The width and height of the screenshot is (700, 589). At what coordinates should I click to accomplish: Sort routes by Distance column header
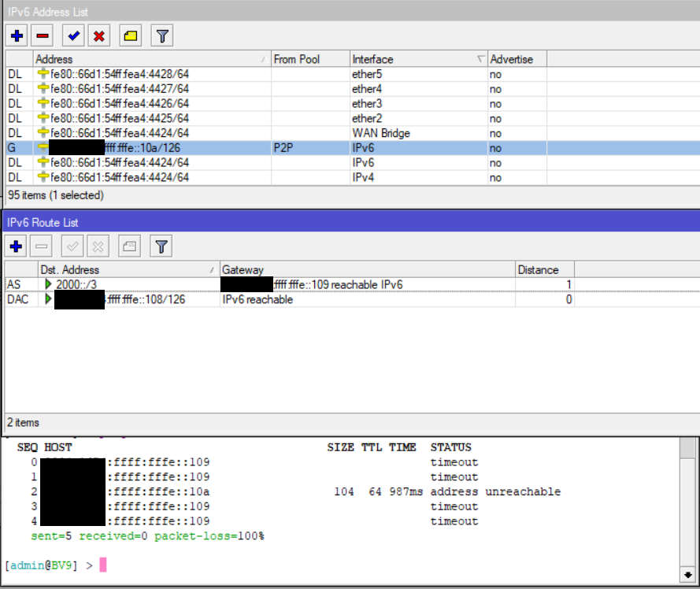(545, 270)
